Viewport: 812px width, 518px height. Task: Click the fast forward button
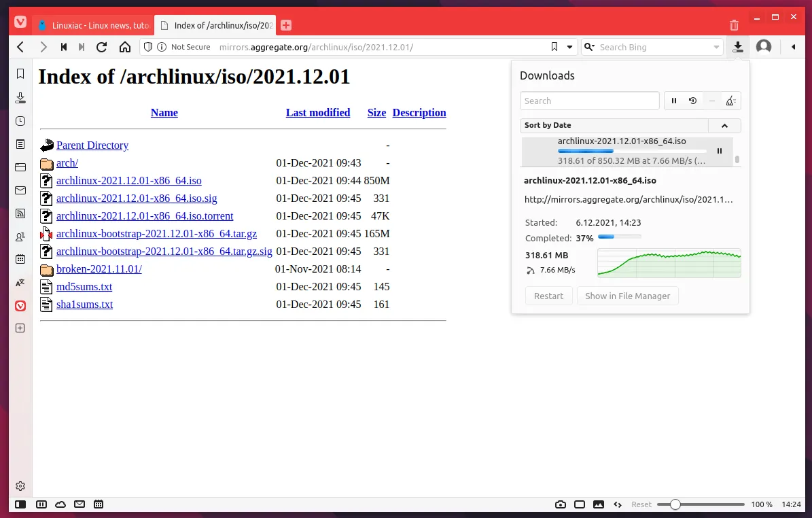[x=82, y=47]
